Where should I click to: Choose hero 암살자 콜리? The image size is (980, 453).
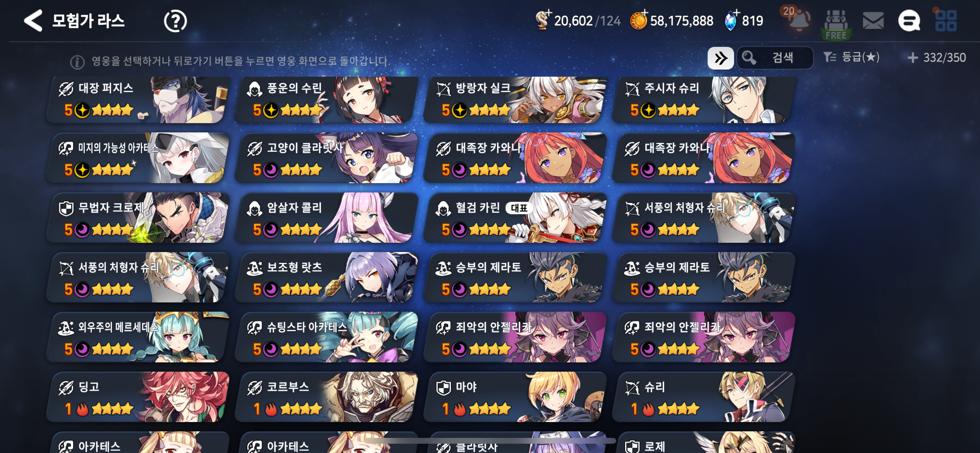[326, 218]
